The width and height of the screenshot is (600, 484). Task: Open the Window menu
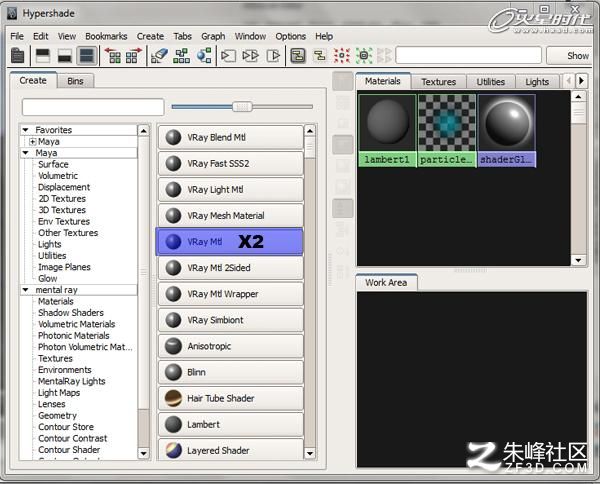[x=250, y=36]
